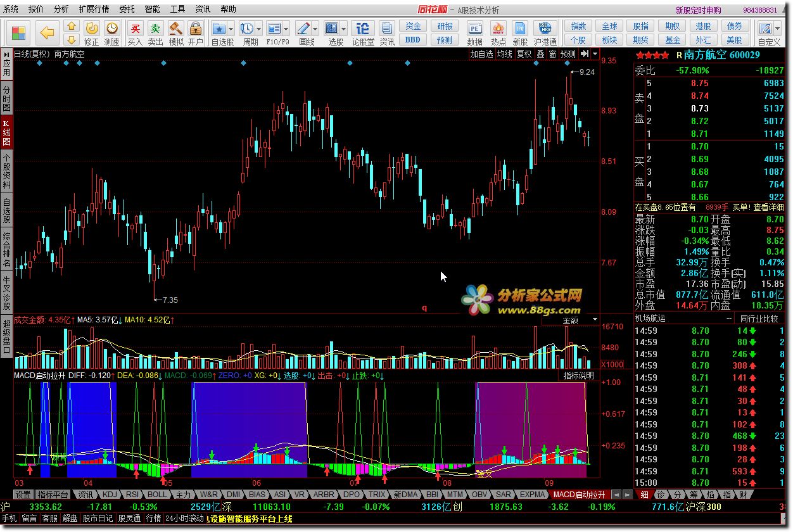
Task: Click the 指数 market button
Action: tap(578, 26)
